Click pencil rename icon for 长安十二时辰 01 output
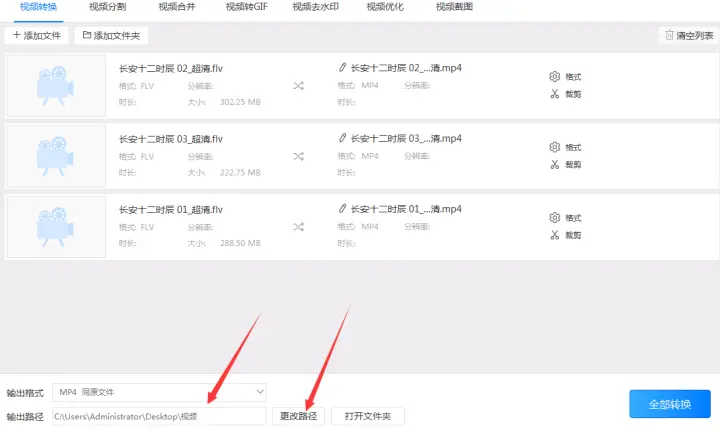Viewport: 720px width, 428px height. tap(342, 208)
